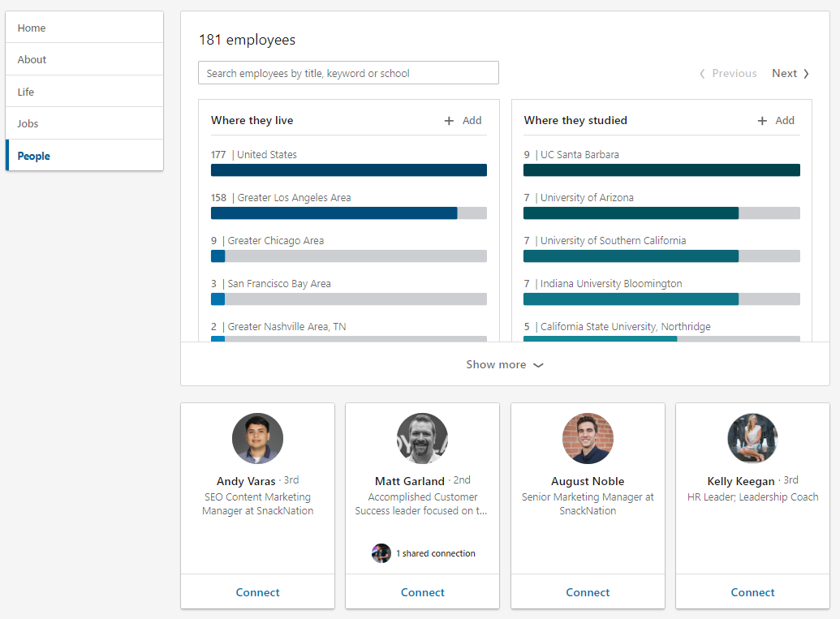Open the People tab in sidebar
This screenshot has height=619, width=840.
click(34, 156)
